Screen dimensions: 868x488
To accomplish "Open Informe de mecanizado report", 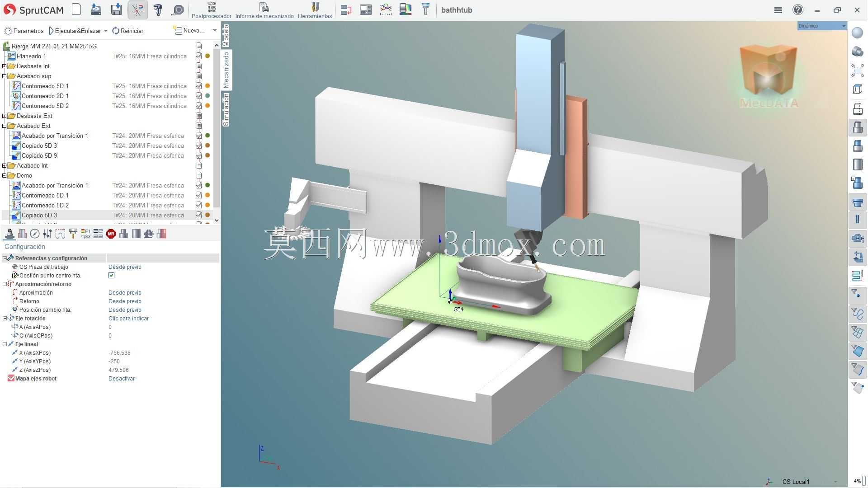I will [x=264, y=10].
